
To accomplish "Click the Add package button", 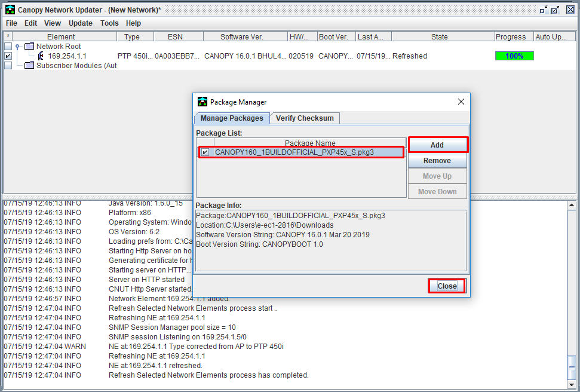I will [437, 145].
